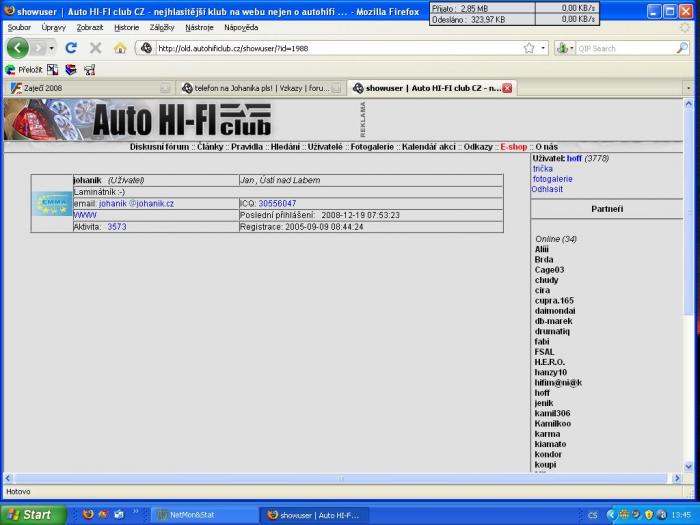Open the Historie menu
The image size is (700, 525).
click(x=126, y=27)
